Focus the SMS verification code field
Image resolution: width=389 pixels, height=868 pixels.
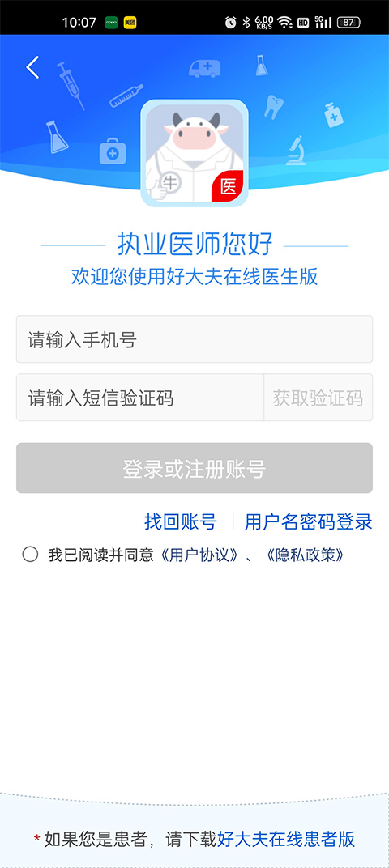pos(140,398)
